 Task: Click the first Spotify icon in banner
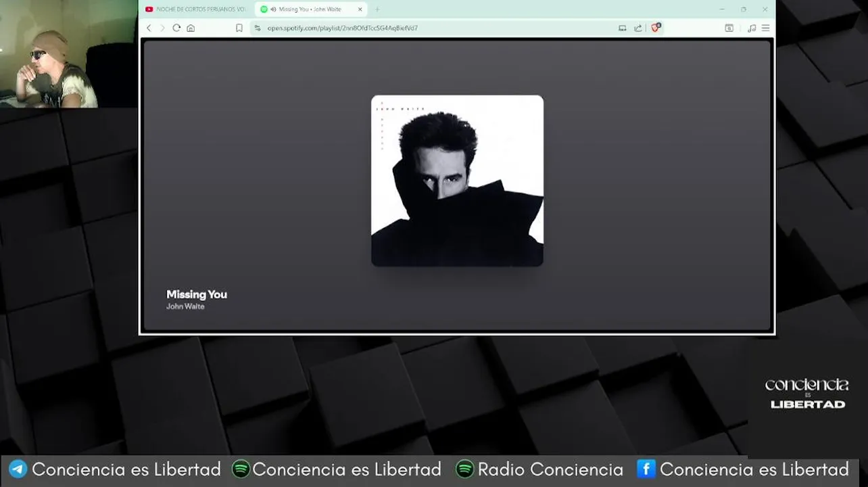(241, 469)
